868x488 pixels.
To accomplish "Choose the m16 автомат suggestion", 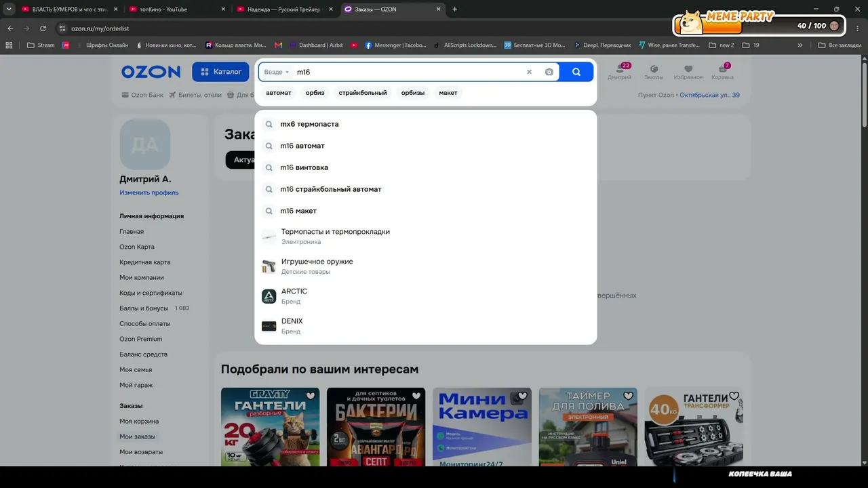I will point(426,146).
